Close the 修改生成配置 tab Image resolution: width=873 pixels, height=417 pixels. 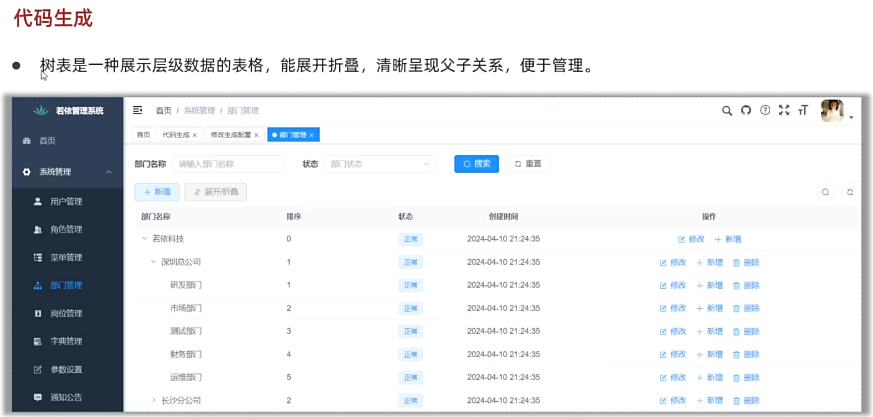click(256, 135)
